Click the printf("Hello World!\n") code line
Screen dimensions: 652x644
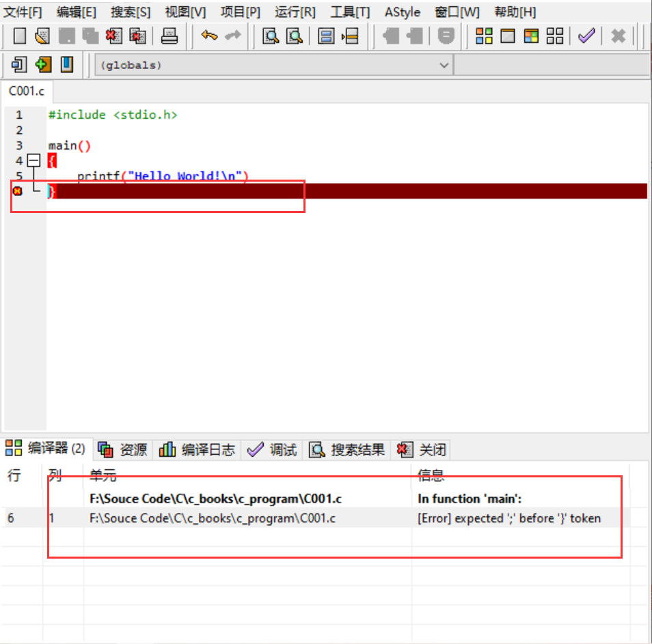tap(163, 176)
